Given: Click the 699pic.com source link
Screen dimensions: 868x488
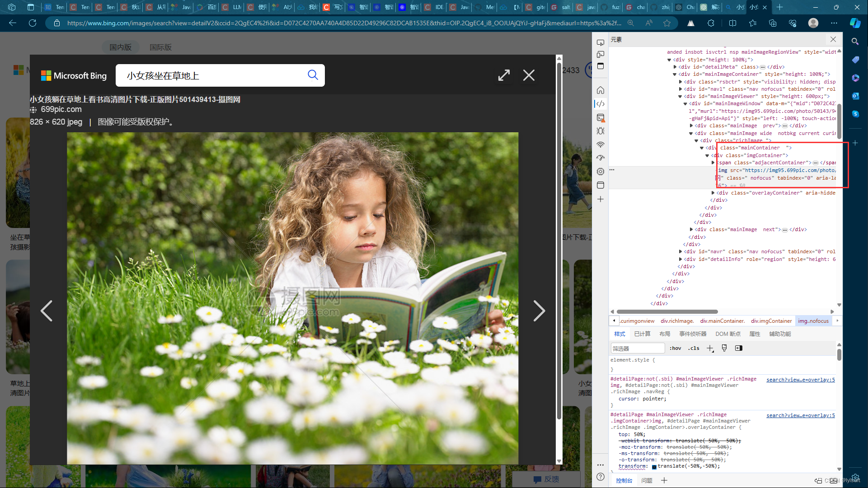Looking at the screenshot, I should tap(61, 109).
